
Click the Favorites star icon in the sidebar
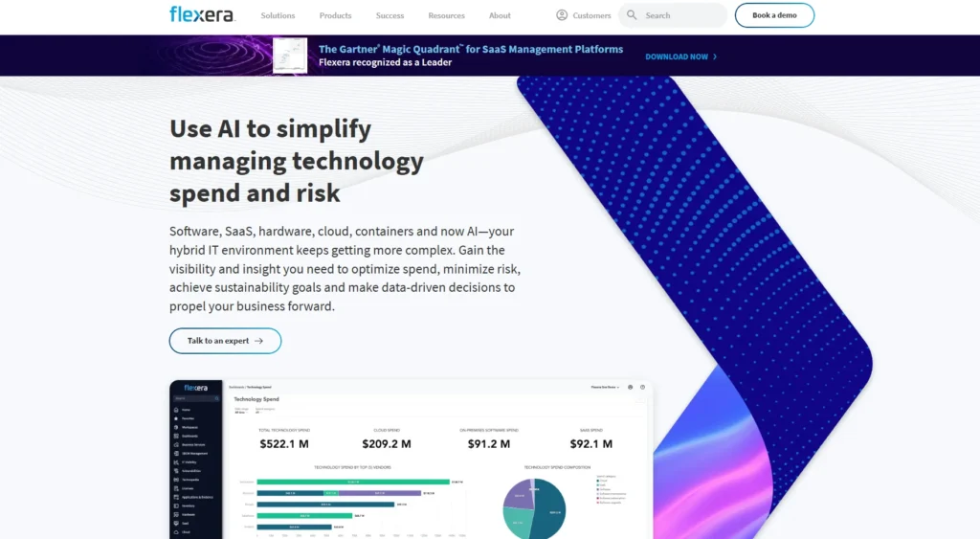pos(176,418)
